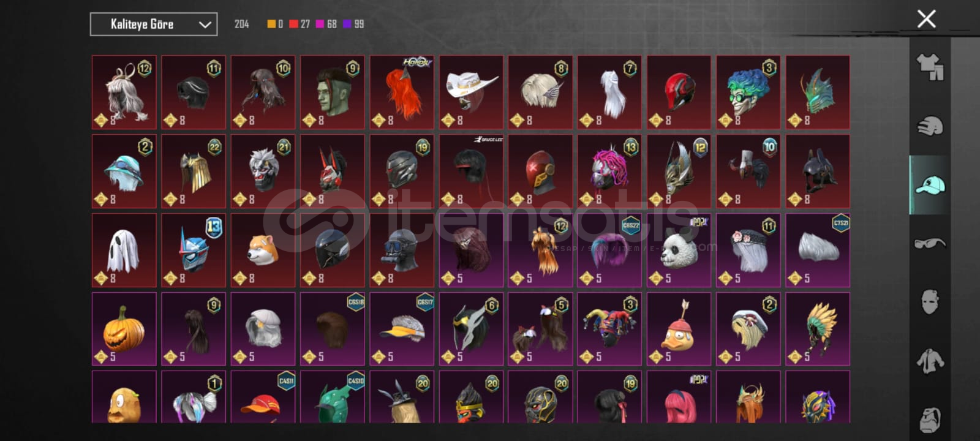Select the green-haired clown mask item
The image size is (980, 441).
point(748,92)
